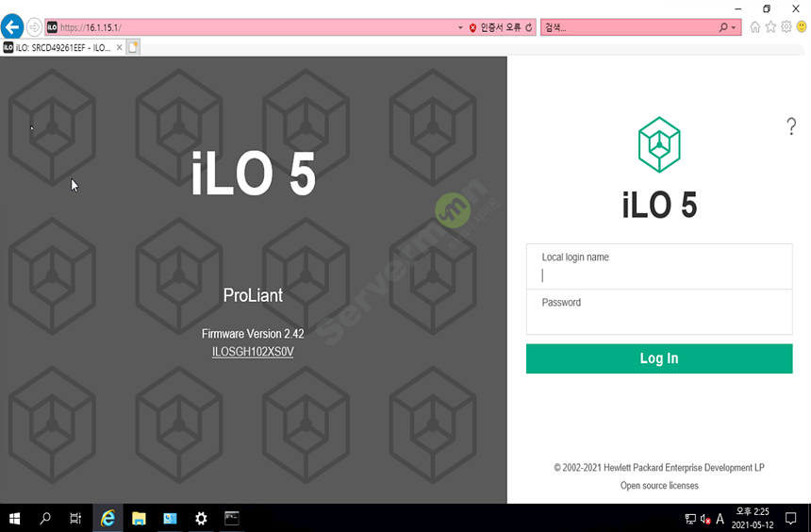The height and width of the screenshot is (532, 811).
Task: Open Favorites star icon
Action: click(x=770, y=27)
